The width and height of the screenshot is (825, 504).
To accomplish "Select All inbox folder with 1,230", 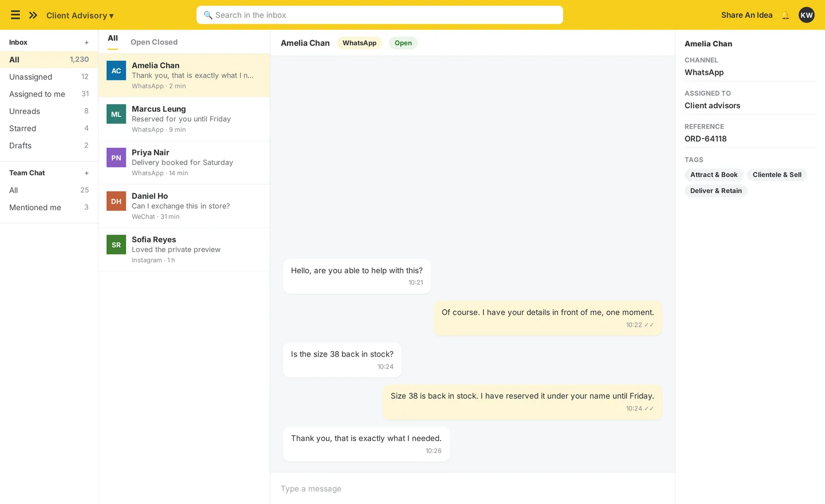I will [x=49, y=60].
